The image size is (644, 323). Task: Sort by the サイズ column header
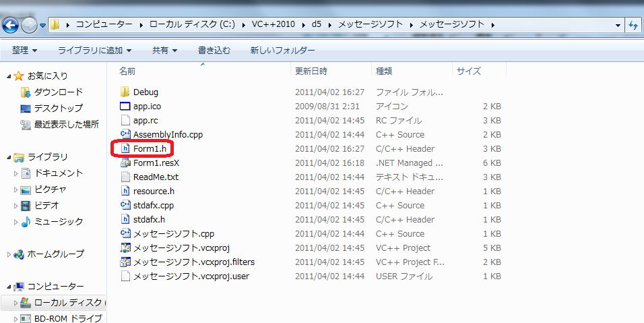tap(469, 71)
